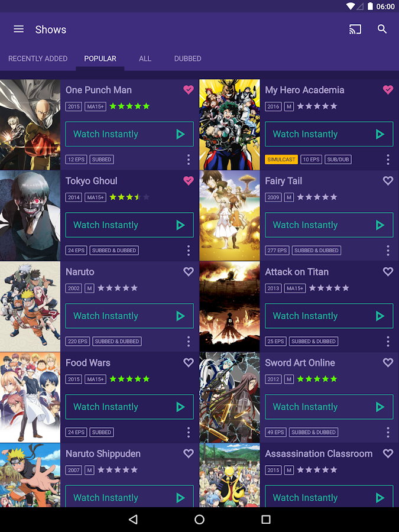Switch to the Dubbed tab
399x532 pixels.
click(187, 59)
